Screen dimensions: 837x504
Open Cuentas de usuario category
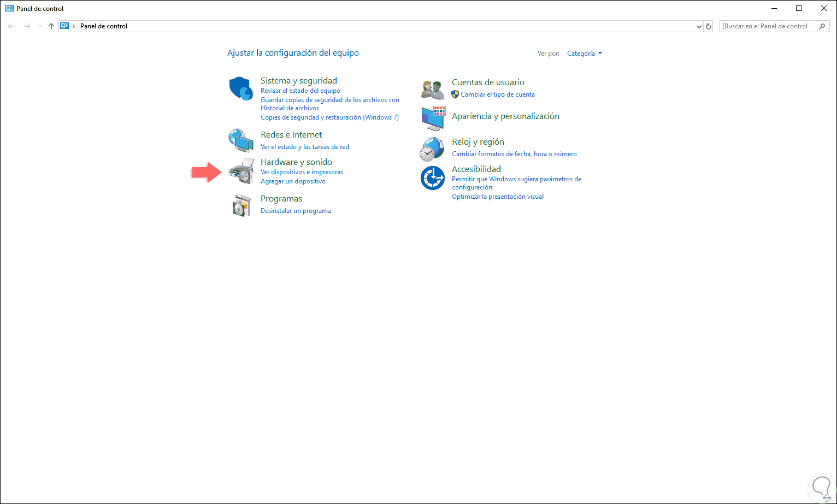pos(488,82)
